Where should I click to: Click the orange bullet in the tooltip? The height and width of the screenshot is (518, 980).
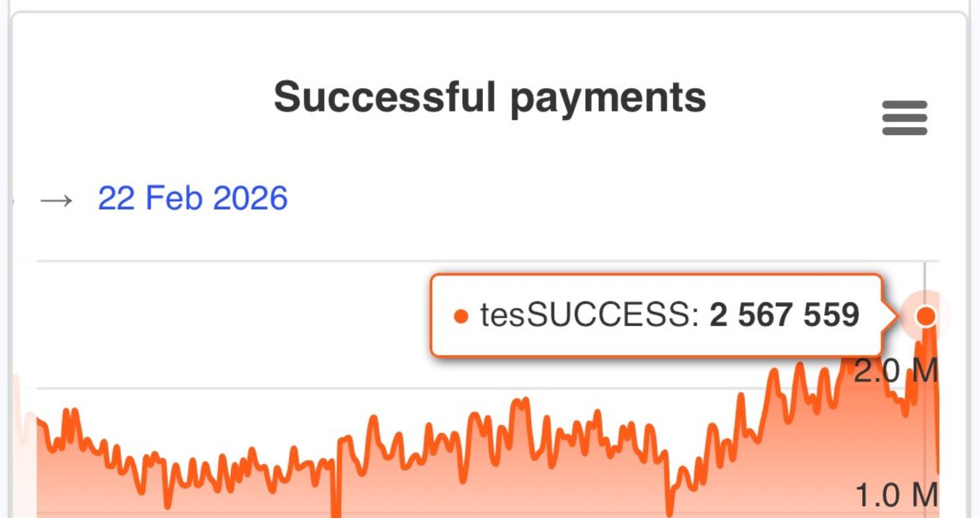pyautogui.click(x=460, y=316)
